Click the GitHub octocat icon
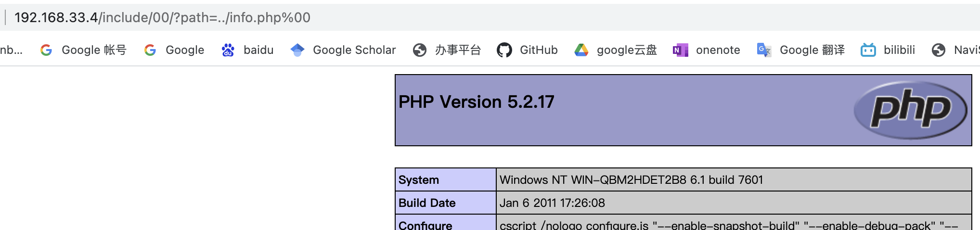 pos(504,50)
